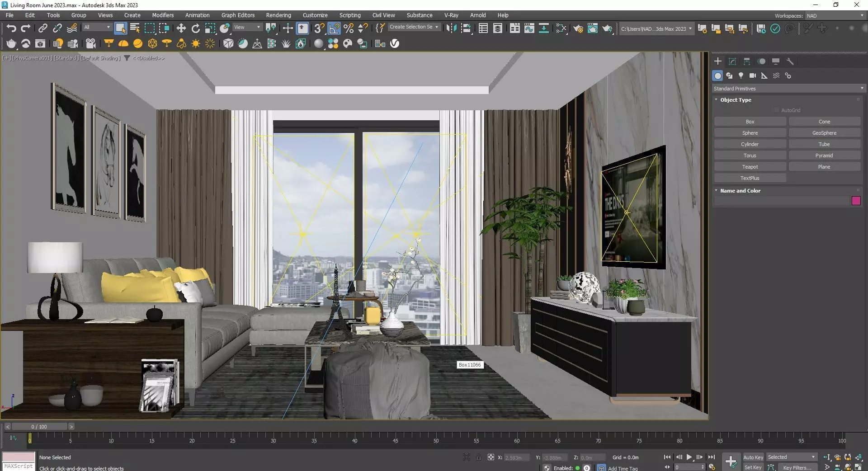Open Select by Name list icon
This screenshot has width=868, height=471.
(135, 28)
